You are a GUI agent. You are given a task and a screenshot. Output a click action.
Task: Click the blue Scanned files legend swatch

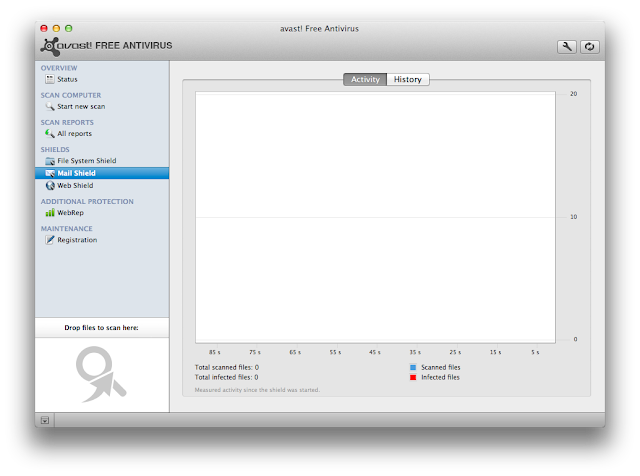(x=413, y=367)
